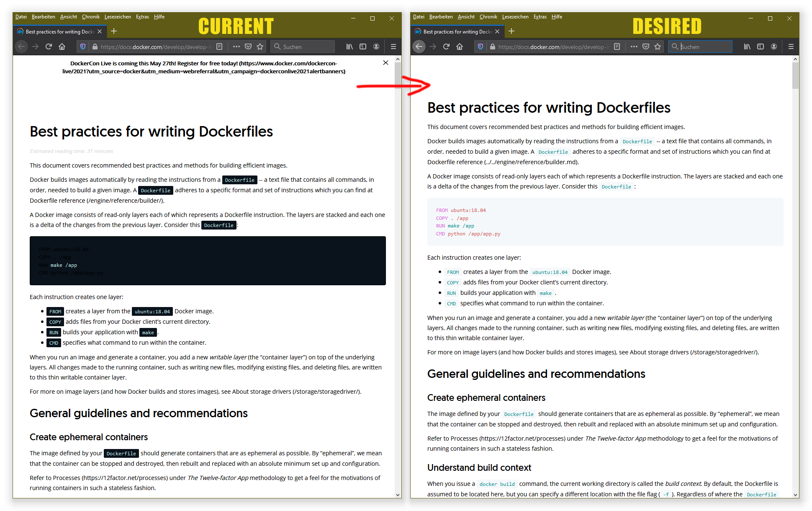Open the Extras menu in the DESIRED window
Screen dimensions: 812x511
540,17
